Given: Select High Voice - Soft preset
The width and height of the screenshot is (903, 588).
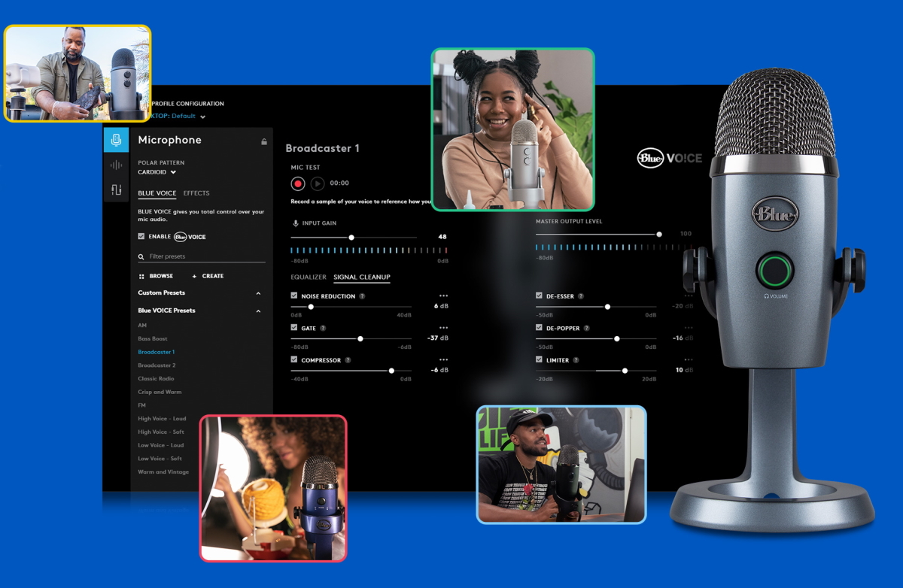Looking at the screenshot, I should tap(161, 432).
